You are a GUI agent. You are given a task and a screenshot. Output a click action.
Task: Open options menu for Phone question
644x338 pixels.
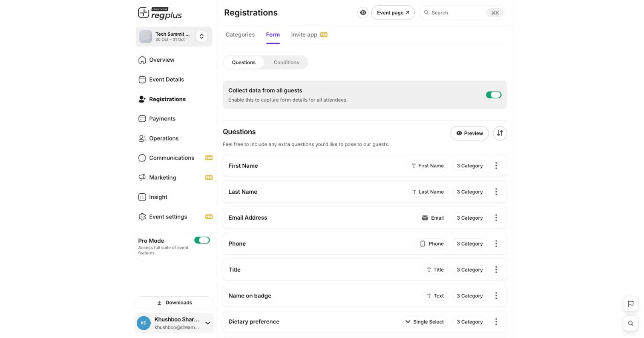pyautogui.click(x=496, y=243)
